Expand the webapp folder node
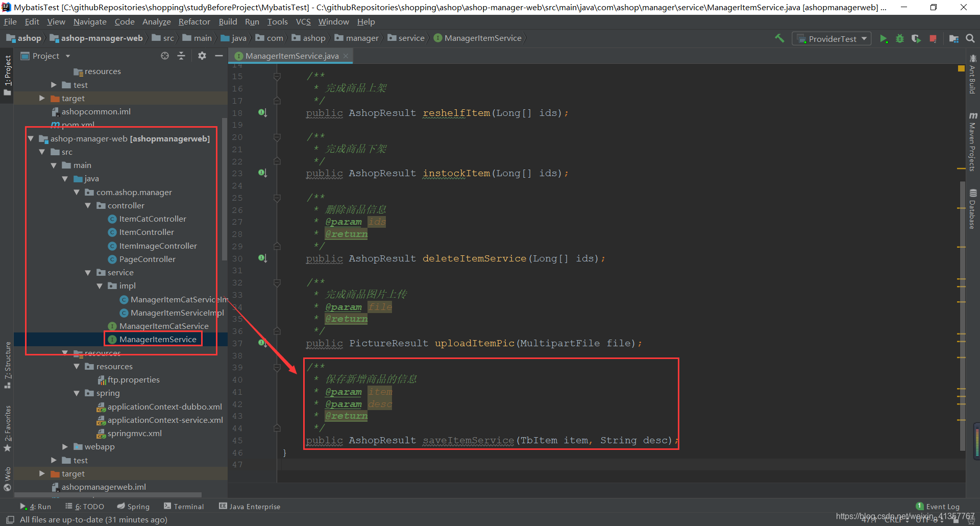Image resolution: width=980 pixels, height=526 pixels. [x=65, y=447]
